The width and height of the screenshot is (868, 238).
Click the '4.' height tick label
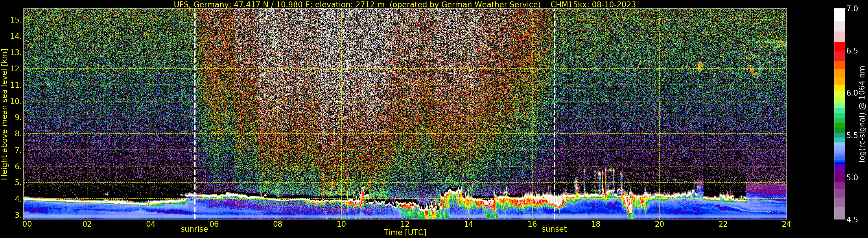(18, 199)
